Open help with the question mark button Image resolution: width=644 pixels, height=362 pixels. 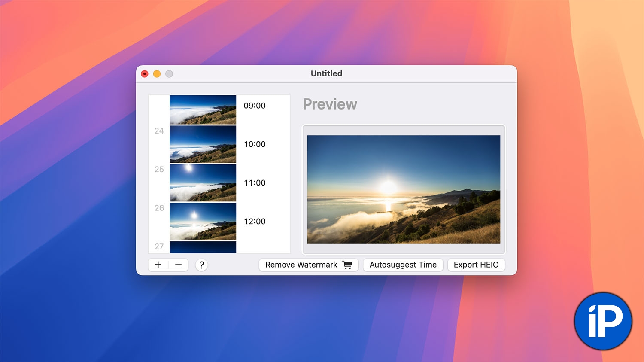pyautogui.click(x=201, y=265)
